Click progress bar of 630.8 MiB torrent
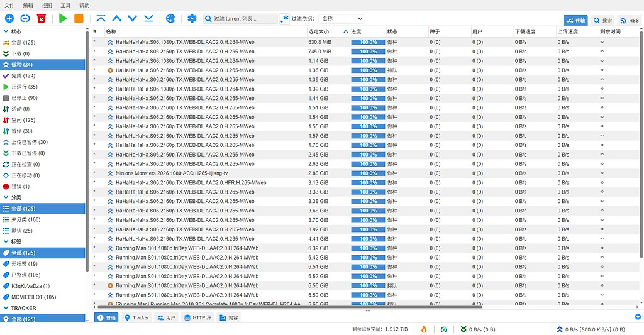 point(368,42)
